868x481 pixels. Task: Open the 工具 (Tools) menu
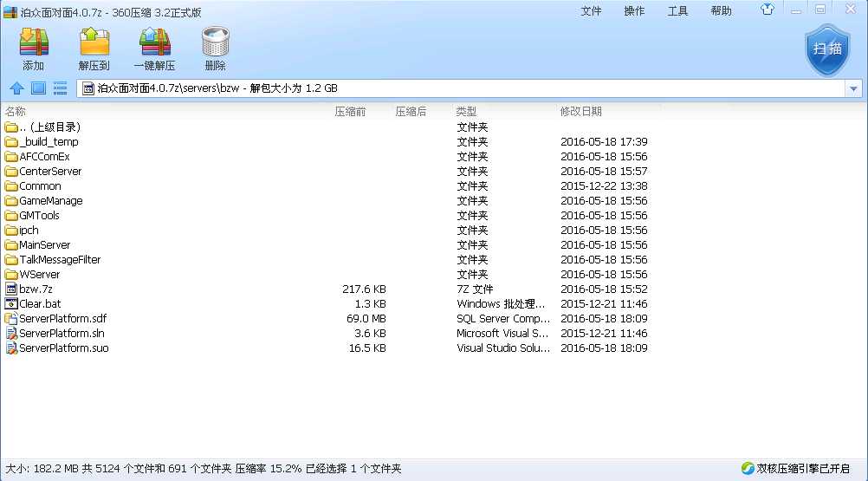(x=677, y=11)
